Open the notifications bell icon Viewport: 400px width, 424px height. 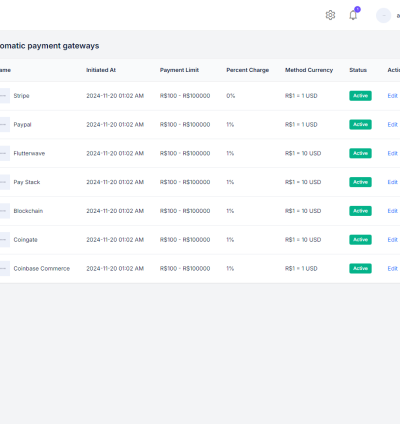click(x=353, y=15)
